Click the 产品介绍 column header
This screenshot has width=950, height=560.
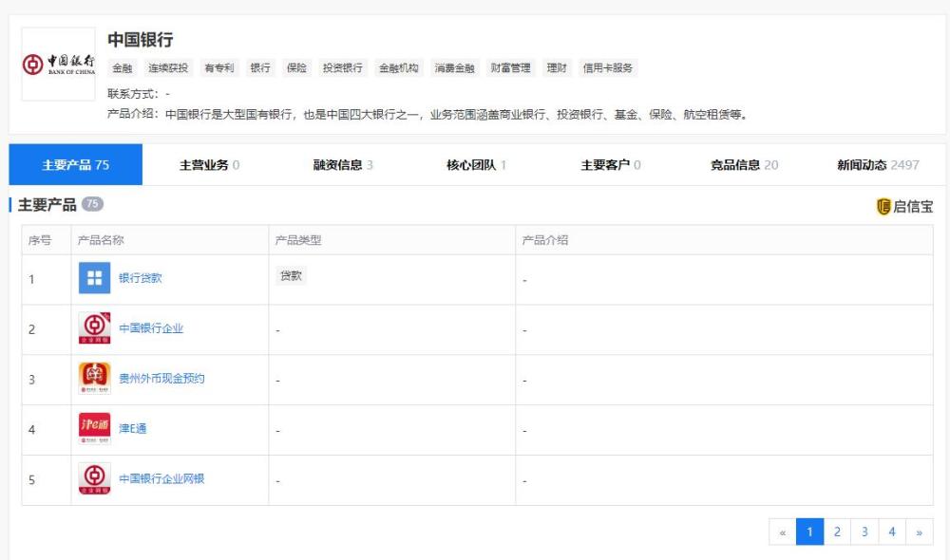pyautogui.click(x=545, y=240)
